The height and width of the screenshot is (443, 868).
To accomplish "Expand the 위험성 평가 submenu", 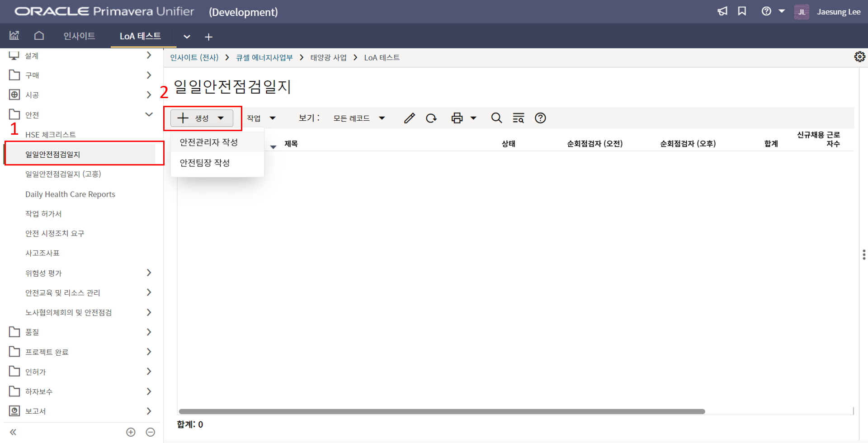I will [x=149, y=273].
